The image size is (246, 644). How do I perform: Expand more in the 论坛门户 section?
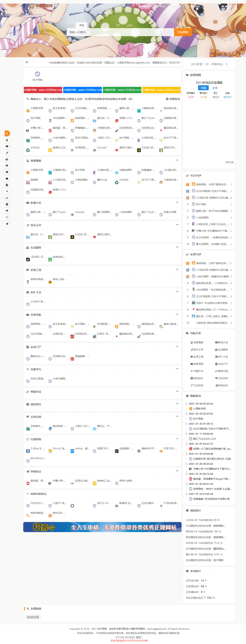177,347
